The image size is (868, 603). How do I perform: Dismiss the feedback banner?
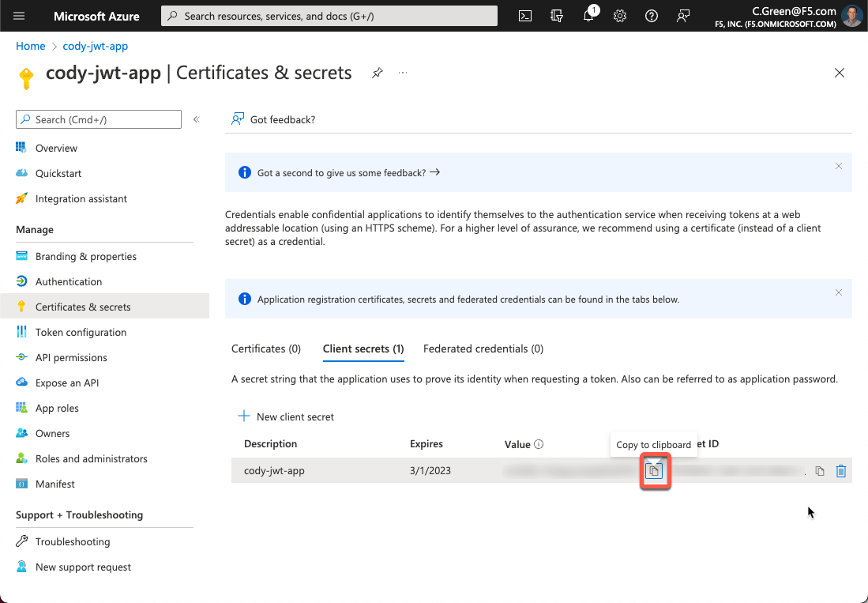[x=839, y=166]
